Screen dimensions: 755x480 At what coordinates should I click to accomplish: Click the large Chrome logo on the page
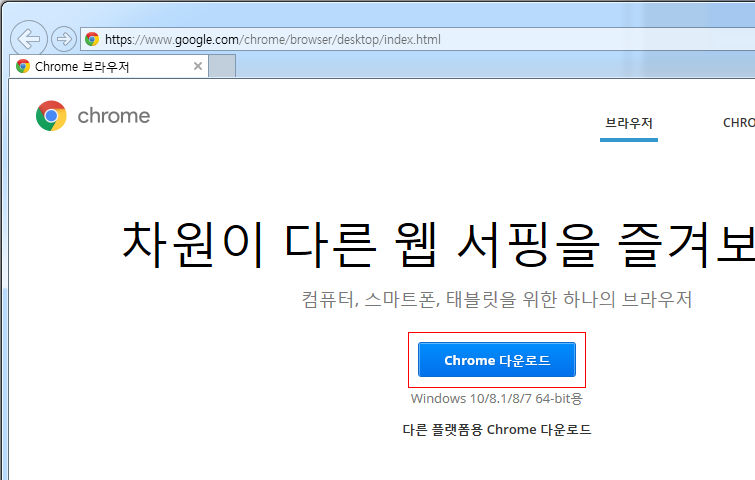pos(51,116)
